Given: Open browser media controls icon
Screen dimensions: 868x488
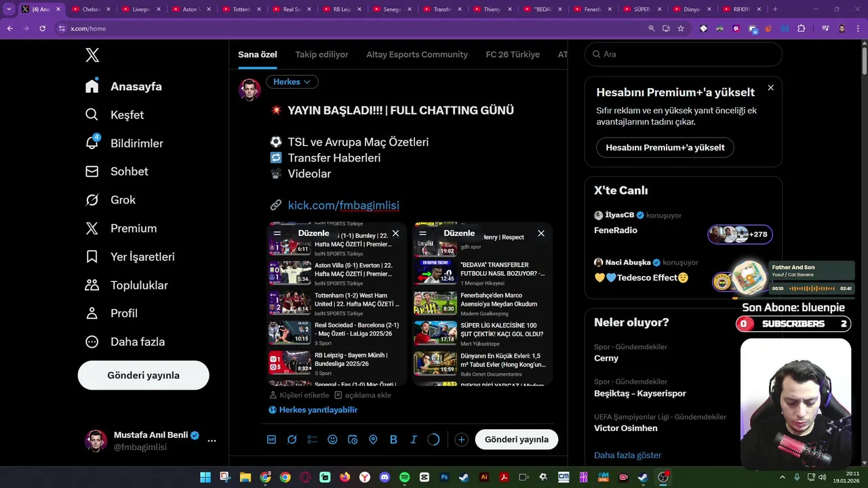Looking at the screenshot, I should tap(825, 28).
